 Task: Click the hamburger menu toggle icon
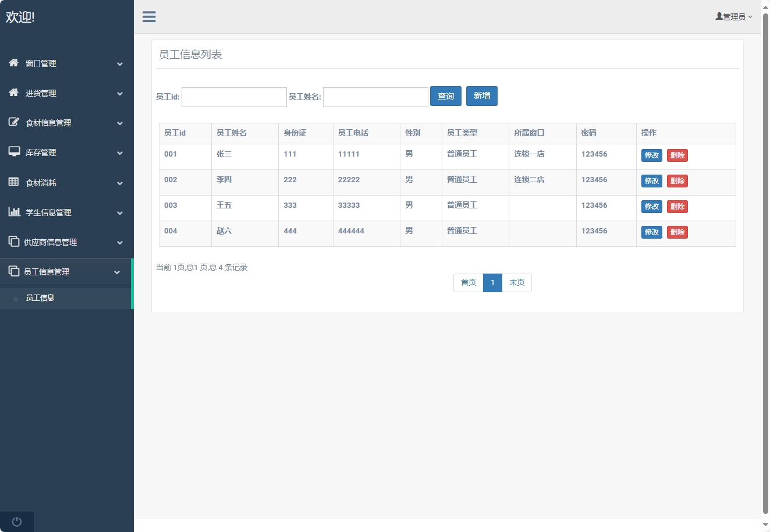149,17
